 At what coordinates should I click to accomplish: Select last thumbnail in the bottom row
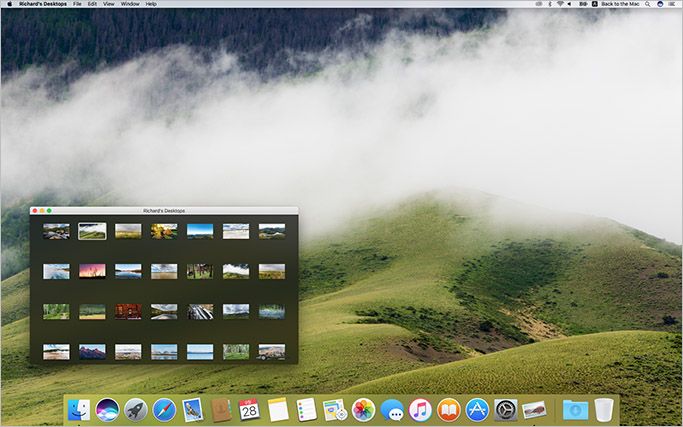pos(272,352)
